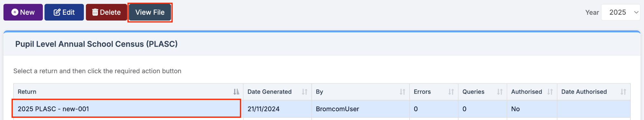Click the Delete button with trash icon

coord(106,12)
